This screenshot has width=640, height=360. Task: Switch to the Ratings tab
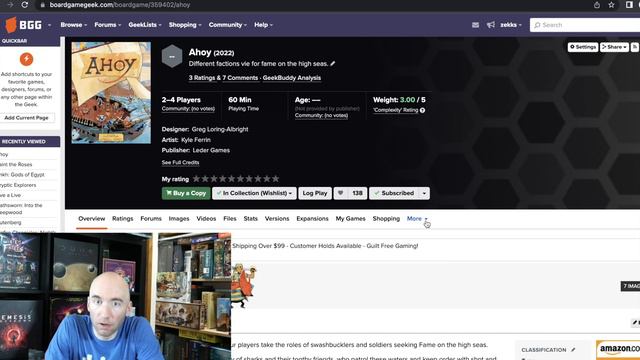click(122, 219)
